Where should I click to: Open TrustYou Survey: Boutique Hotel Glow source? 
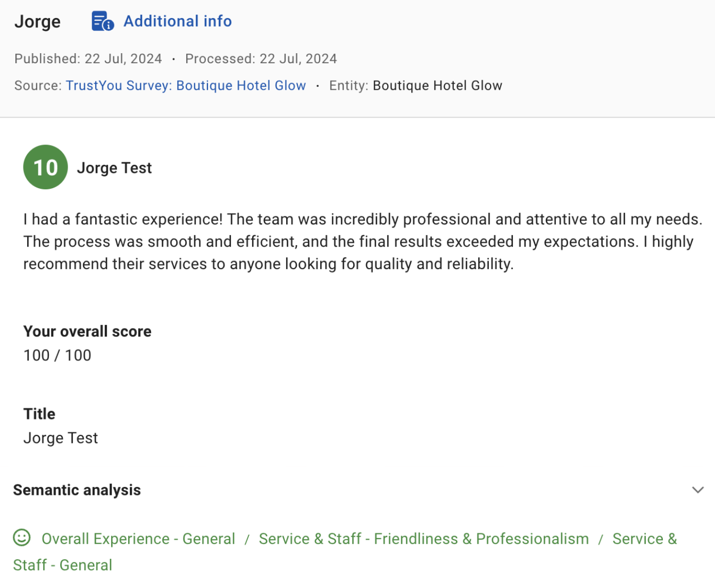point(186,86)
